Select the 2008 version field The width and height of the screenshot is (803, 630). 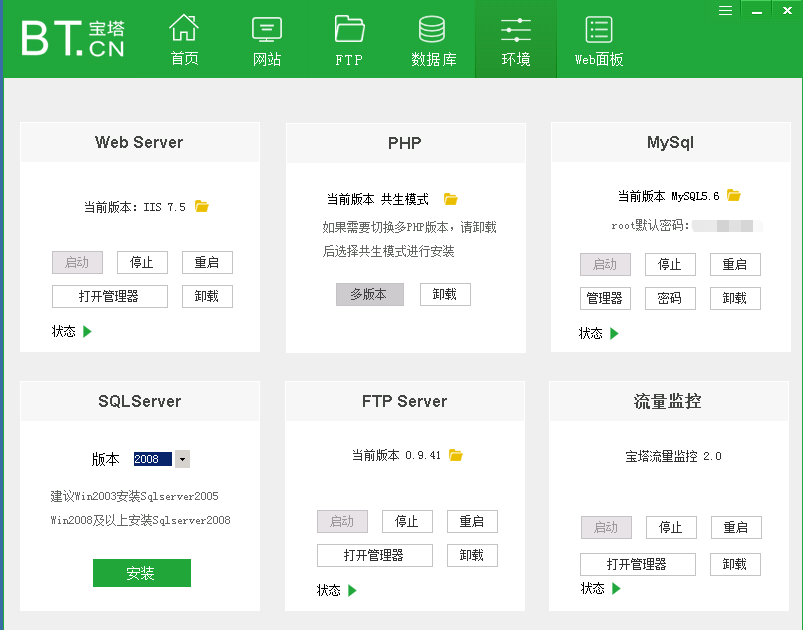(x=153, y=459)
